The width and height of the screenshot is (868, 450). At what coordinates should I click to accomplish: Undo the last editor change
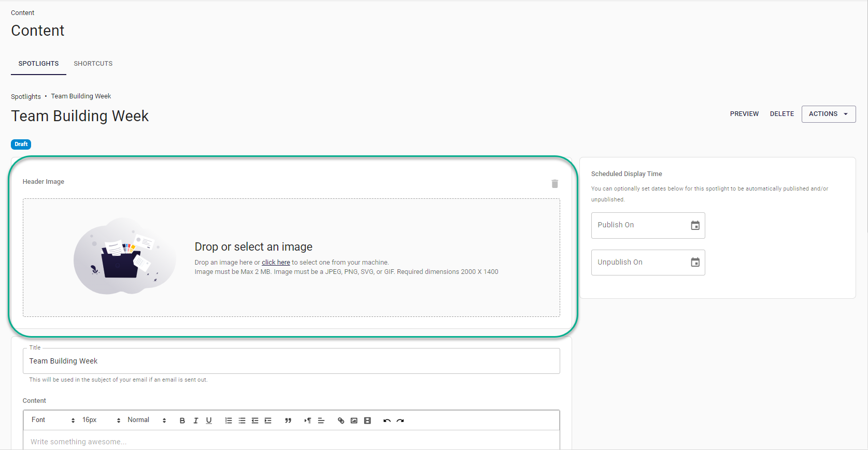(x=387, y=420)
